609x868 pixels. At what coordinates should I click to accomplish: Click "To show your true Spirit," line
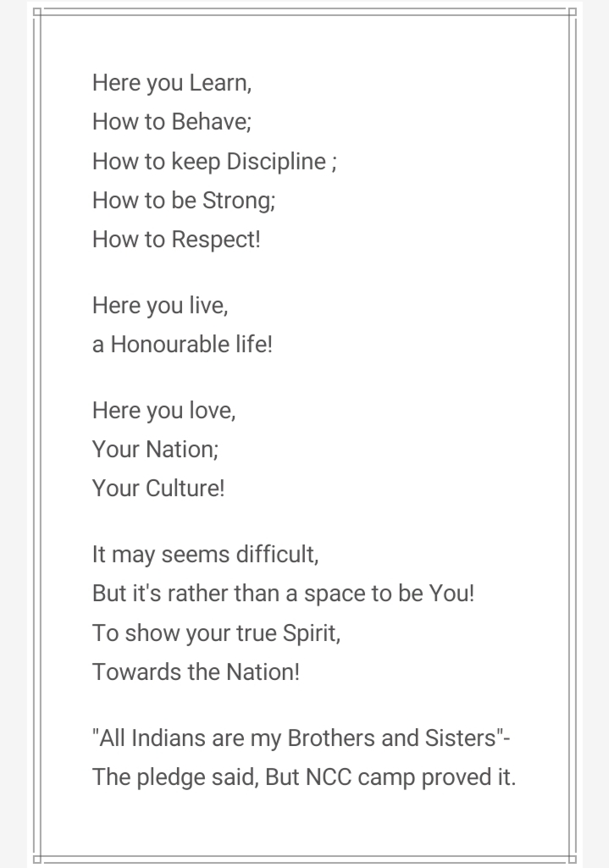coord(216,633)
